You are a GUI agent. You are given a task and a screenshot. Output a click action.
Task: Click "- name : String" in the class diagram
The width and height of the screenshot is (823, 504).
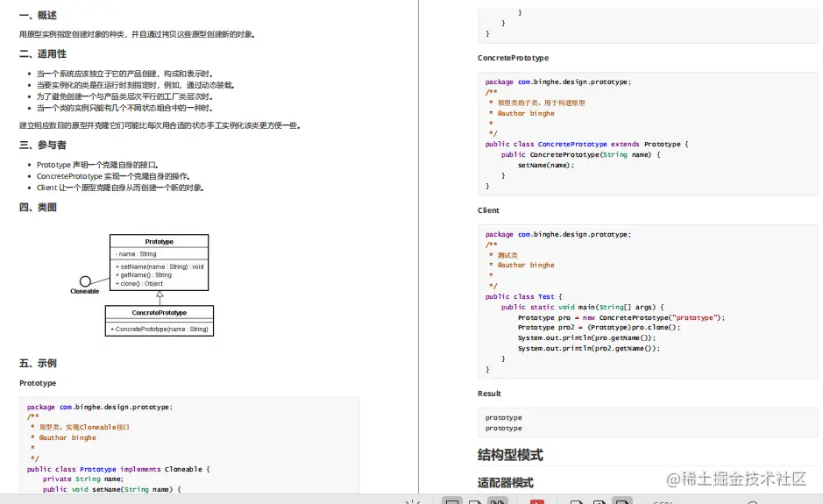136,254
